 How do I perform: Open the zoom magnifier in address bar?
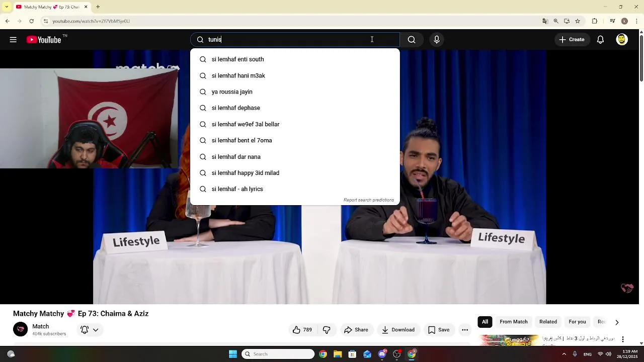click(x=556, y=21)
